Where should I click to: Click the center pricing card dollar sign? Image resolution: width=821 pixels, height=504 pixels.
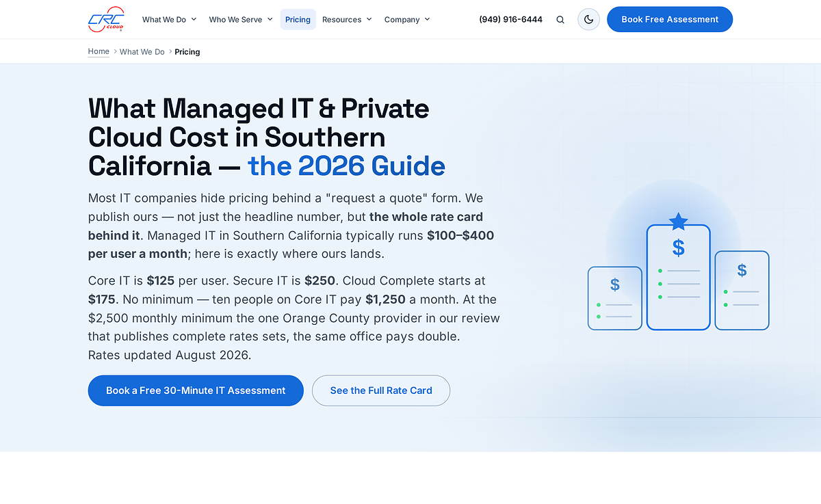coord(678,248)
